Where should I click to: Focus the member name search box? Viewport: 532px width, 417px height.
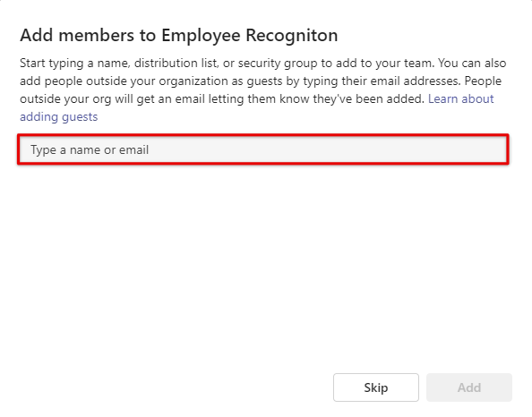(263, 149)
